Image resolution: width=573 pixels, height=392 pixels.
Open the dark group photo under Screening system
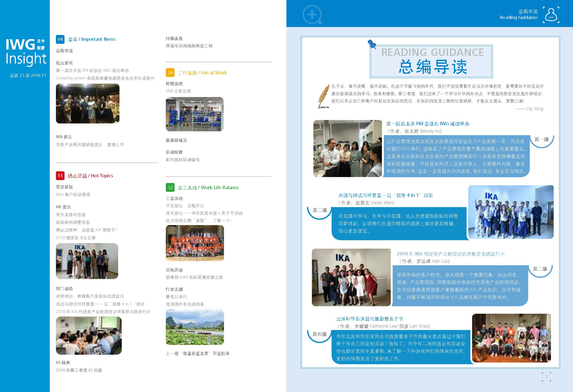(87, 104)
